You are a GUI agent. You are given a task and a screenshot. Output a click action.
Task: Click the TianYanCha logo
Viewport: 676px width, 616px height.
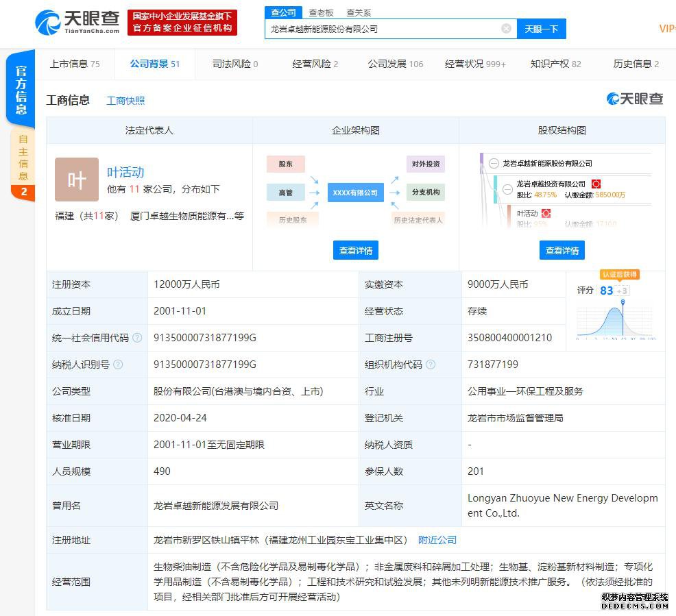tap(77, 23)
